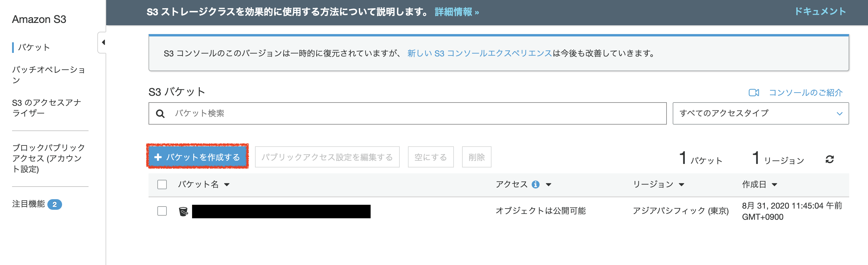The height and width of the screenshot is (265, 868).
Task: Click into the バケット検索 search field
Action: [x=407, y=113]
